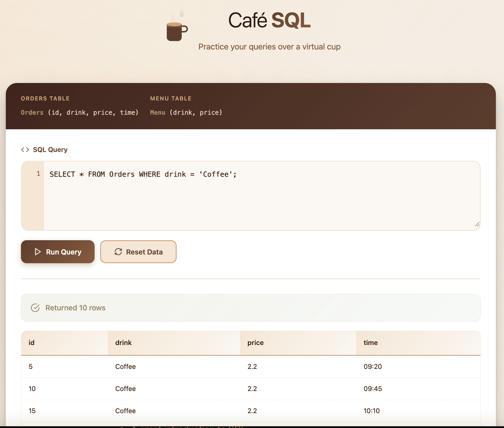
Task: Click the code brackets icon beside SQL Query
Action: click(x=25, y=149)
